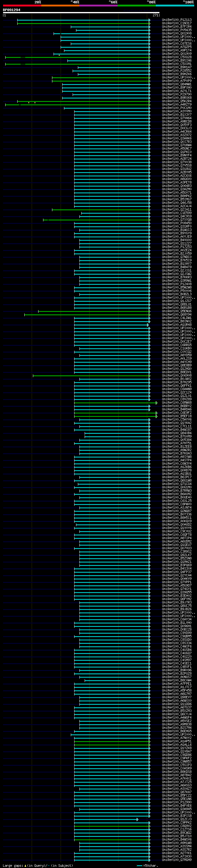Select hit UniRef100_A4RZT9
The width and height of the screenshot is (197, 868).
coord(177,104)
